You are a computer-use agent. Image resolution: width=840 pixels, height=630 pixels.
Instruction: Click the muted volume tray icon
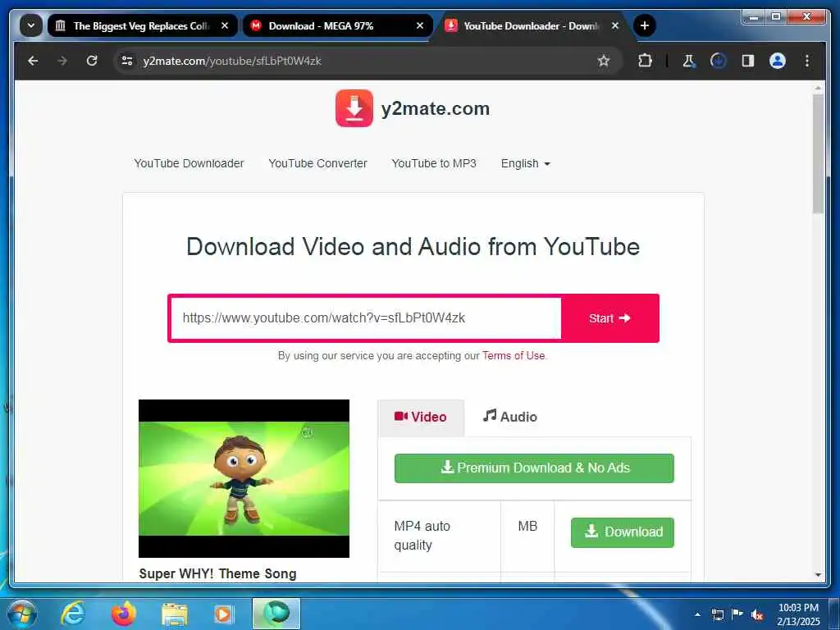pyautogui.click(x=757, y=615)
